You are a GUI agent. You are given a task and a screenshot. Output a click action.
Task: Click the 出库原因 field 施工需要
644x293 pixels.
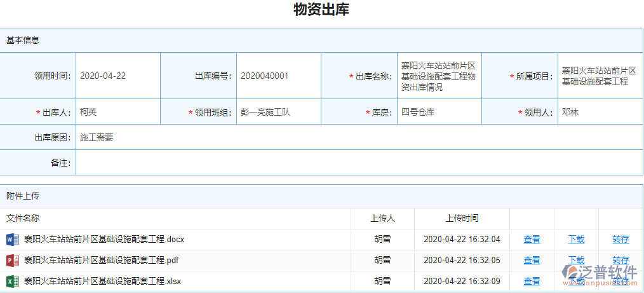(359, 137)
